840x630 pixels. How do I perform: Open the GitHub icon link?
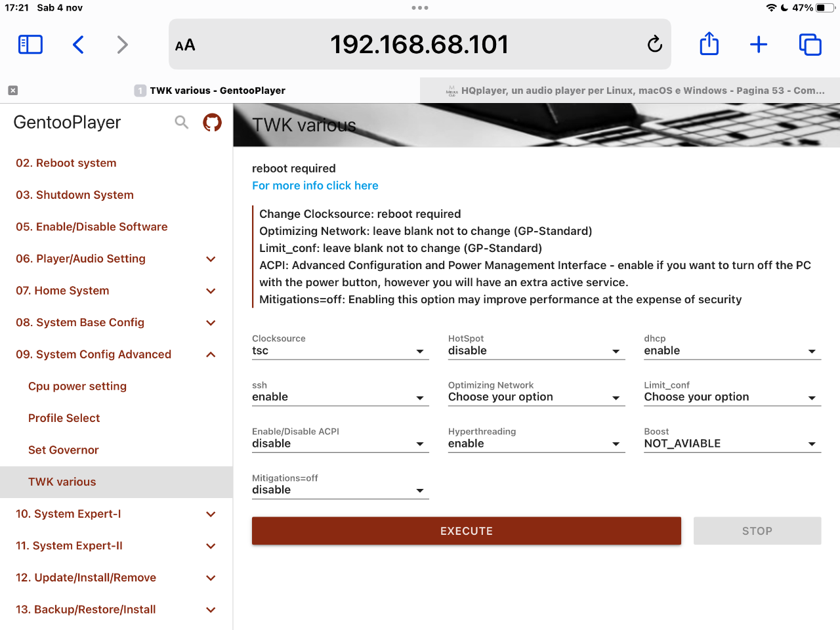tap(212, 122)
